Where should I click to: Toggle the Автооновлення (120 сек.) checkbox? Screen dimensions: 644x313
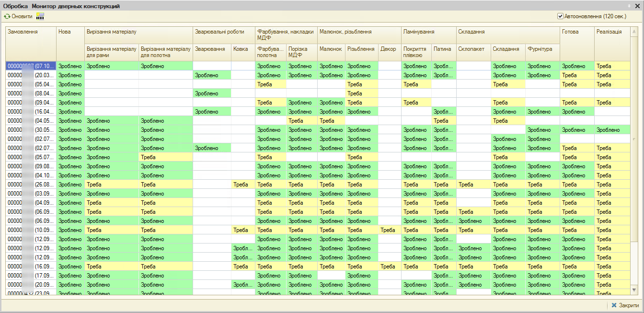pyautogui.click(x=560, y=16)
